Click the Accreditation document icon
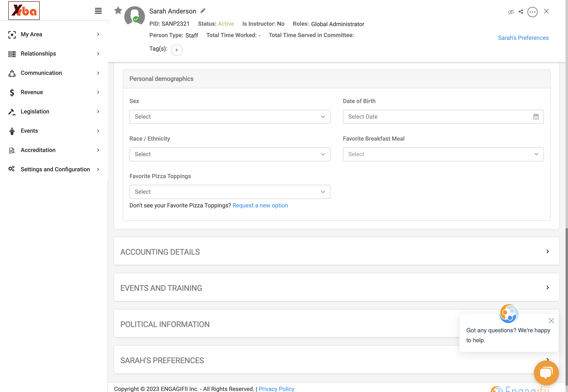 (12, 150)
